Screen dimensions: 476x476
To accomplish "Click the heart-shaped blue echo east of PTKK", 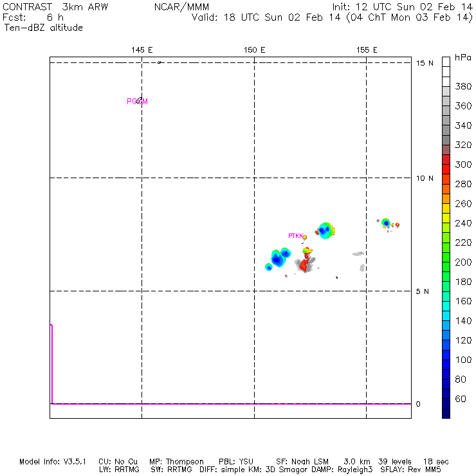I will 325,231.
